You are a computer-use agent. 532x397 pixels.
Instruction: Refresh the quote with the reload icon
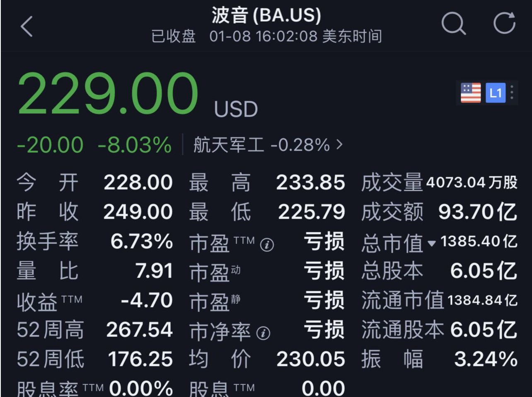click(505, 22)
